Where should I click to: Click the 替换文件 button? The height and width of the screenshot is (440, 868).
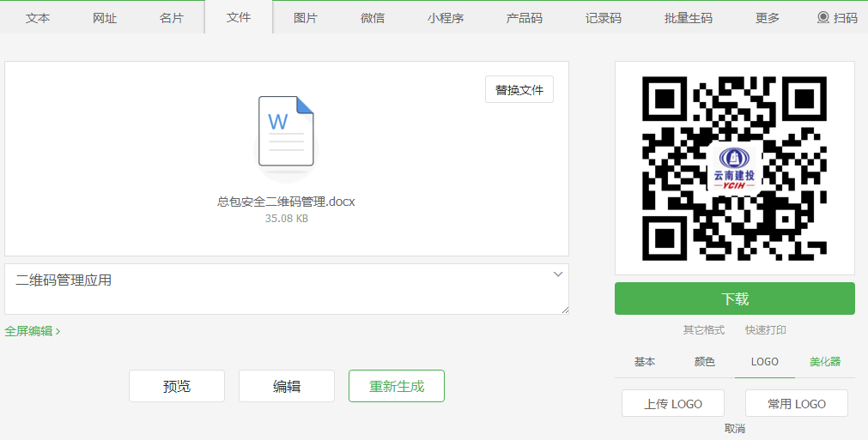[x=519, y=89]
